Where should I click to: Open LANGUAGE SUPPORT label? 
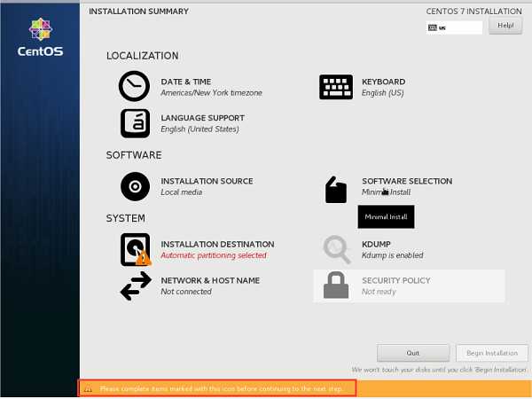click(202, 118)
